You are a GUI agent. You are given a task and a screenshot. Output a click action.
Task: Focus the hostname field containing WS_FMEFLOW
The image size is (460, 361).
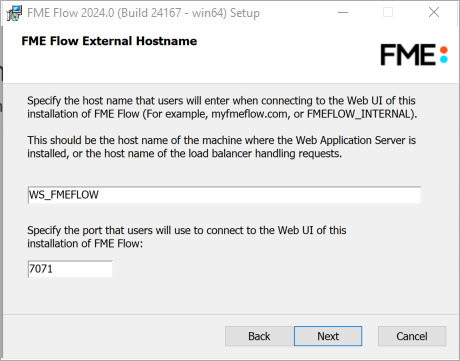click(x=224, y=195)
